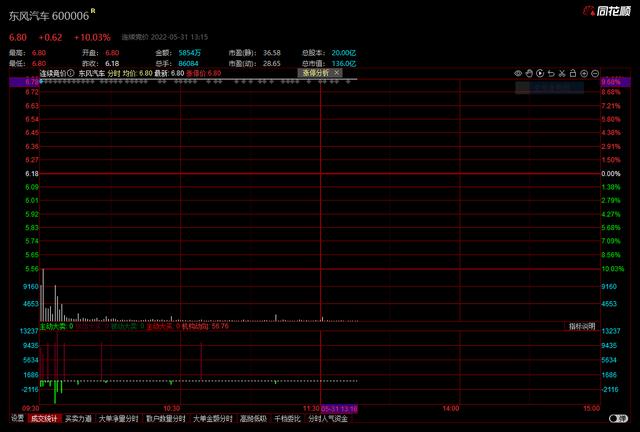Click the undo arrow icon in chart toolbar

coord(551,73)
